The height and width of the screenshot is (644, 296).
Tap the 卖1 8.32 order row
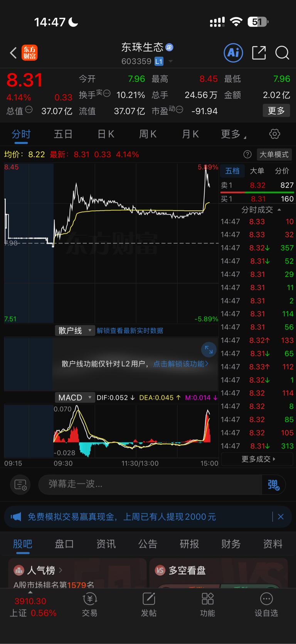257,185
